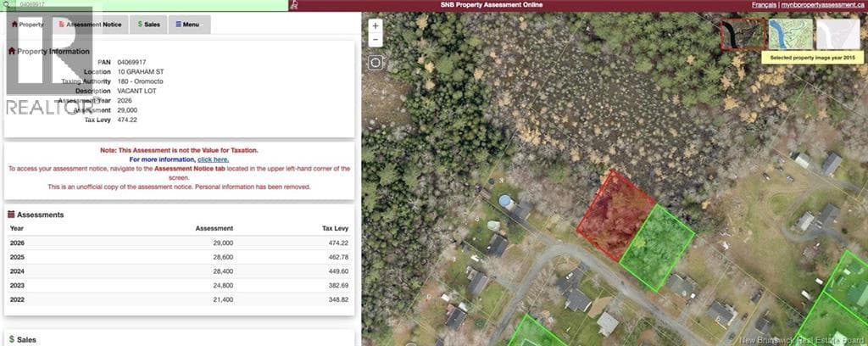Click the Year column header

[x=17, y=228]
